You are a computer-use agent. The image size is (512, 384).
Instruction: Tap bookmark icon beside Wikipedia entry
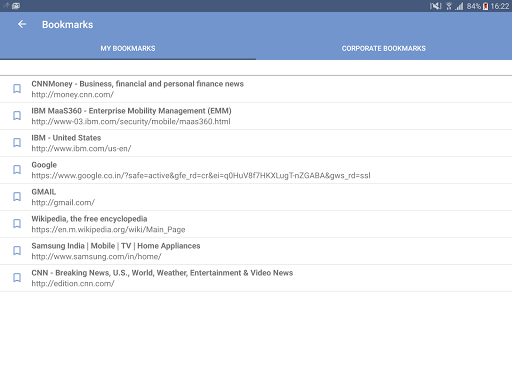(x=17, y=224)
